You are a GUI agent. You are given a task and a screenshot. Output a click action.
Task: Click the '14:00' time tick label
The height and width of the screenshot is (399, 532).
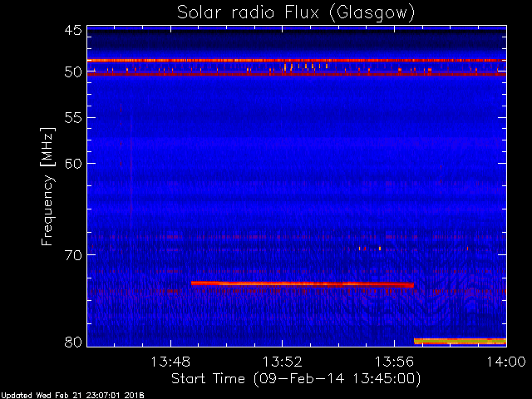coord(506,362)
